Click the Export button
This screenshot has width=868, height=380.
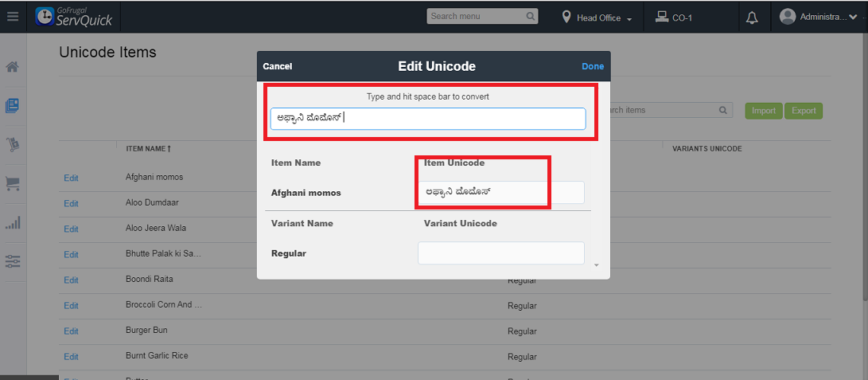(x=804, y=111)
